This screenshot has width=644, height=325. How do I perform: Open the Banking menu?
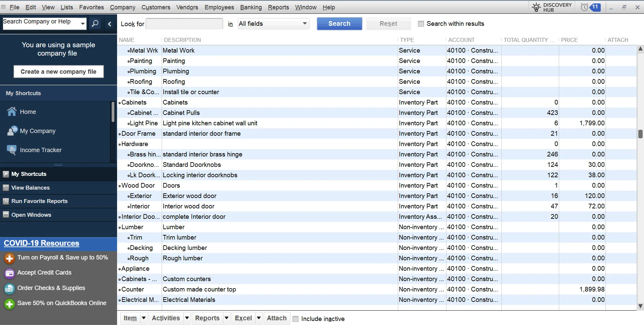(251, 7)
